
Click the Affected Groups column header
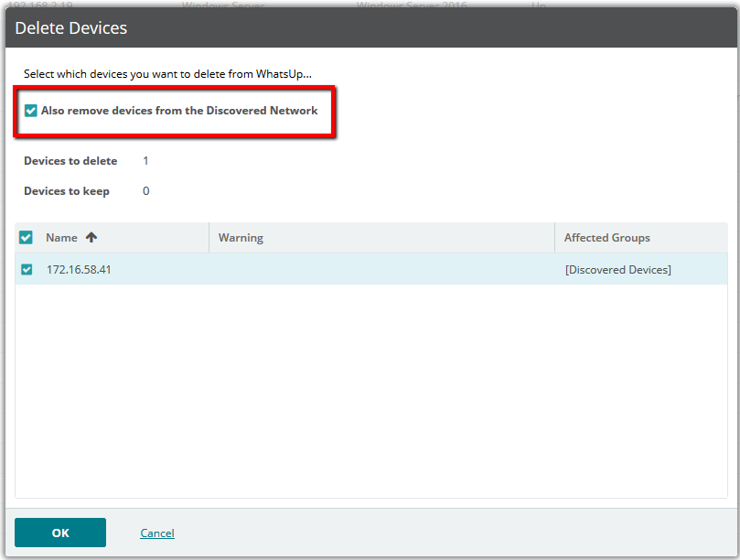click(x=606, y=238)
